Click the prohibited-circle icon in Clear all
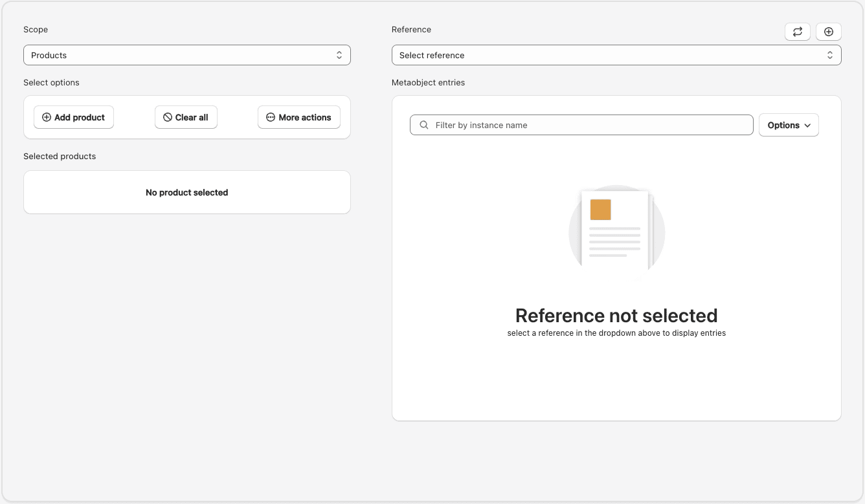The height and width of the screenshot is (504, 865). [168, 117]
